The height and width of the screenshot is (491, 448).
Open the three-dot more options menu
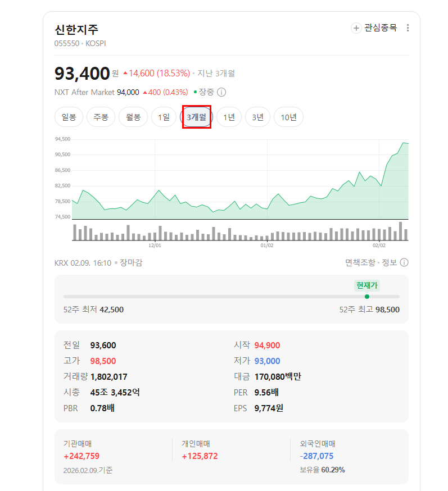408,28
